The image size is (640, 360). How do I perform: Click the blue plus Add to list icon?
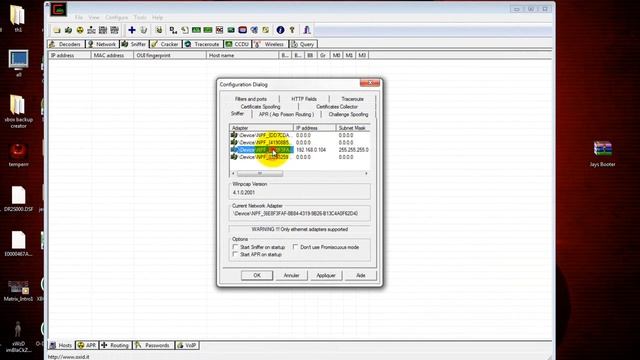click(131, 30)
